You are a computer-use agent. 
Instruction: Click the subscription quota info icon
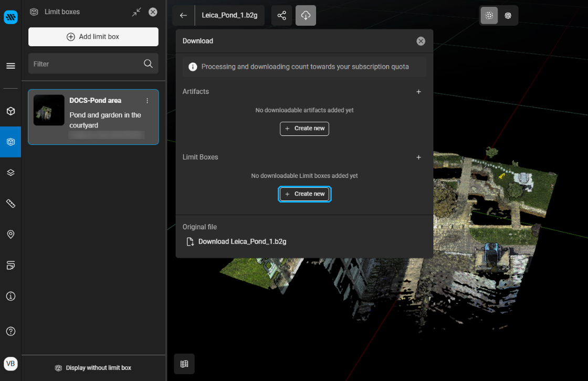pos(193,67)
